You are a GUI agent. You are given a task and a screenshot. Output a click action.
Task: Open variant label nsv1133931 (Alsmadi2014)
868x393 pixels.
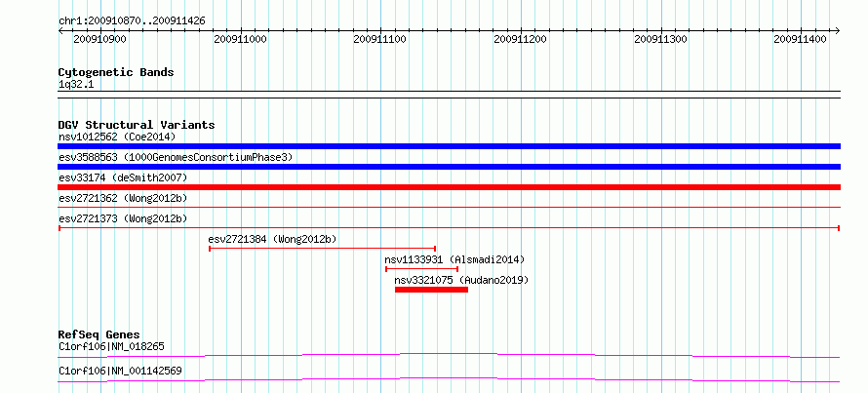pos(454,259)
